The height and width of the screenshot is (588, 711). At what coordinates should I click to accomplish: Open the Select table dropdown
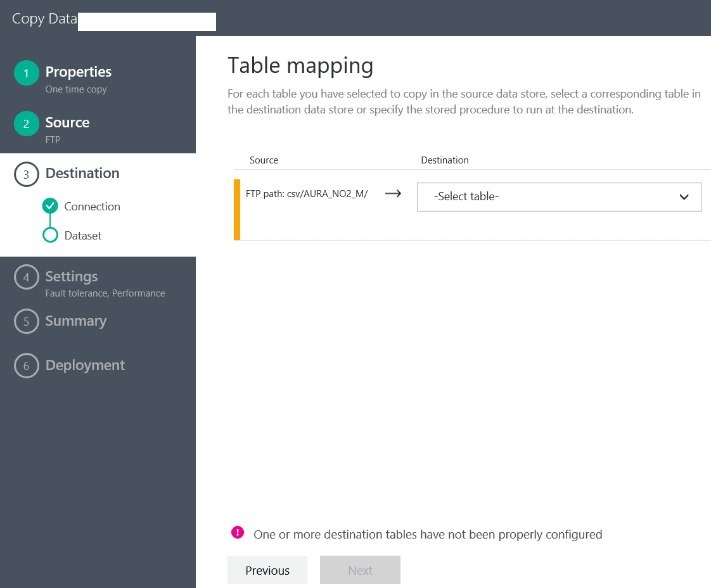click(x=559, y=197)
